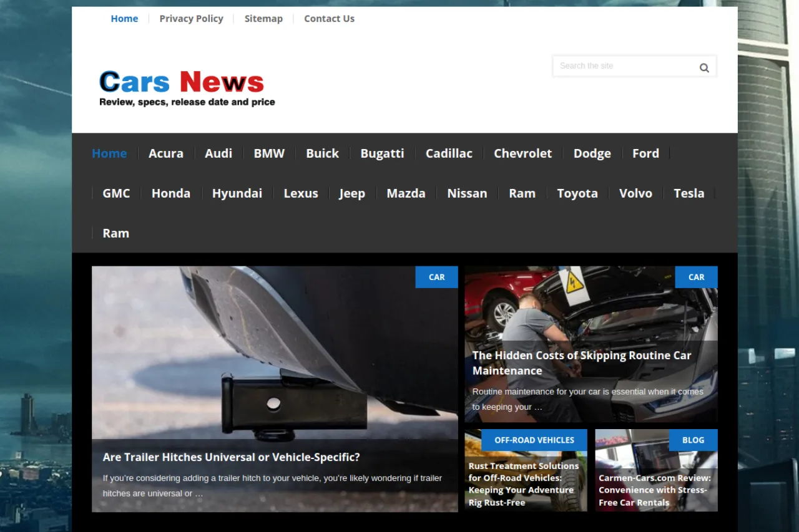Select Home in the main navigation bar
799x532 pixels.
(109, 153)
